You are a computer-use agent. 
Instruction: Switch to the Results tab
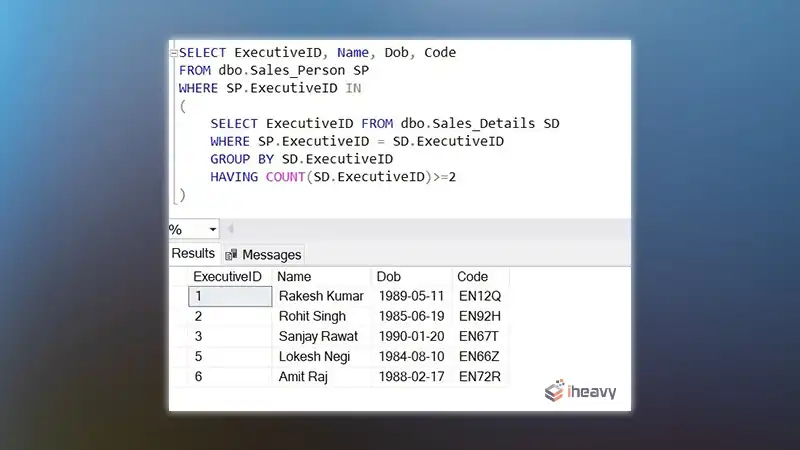[193, 254]
